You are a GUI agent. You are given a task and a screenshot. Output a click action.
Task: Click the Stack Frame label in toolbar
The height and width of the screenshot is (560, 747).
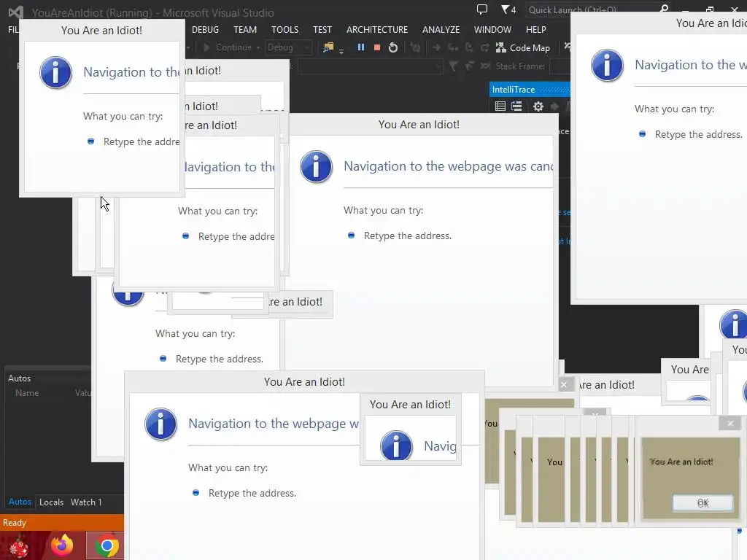click(x=520, y=66)
